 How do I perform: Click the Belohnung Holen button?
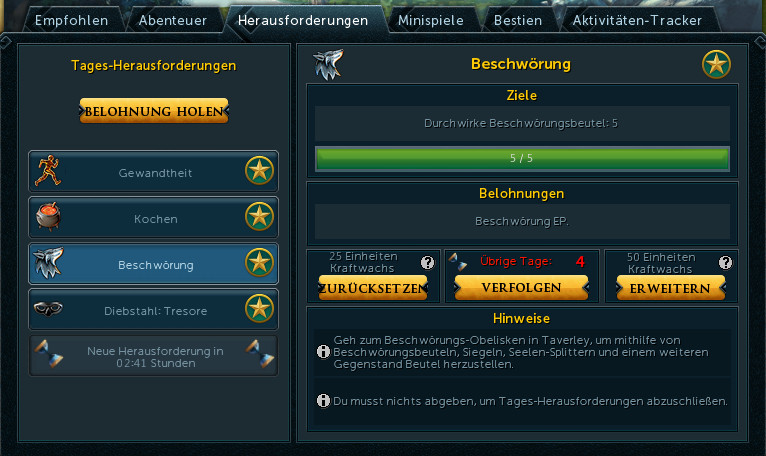[154, 111]
